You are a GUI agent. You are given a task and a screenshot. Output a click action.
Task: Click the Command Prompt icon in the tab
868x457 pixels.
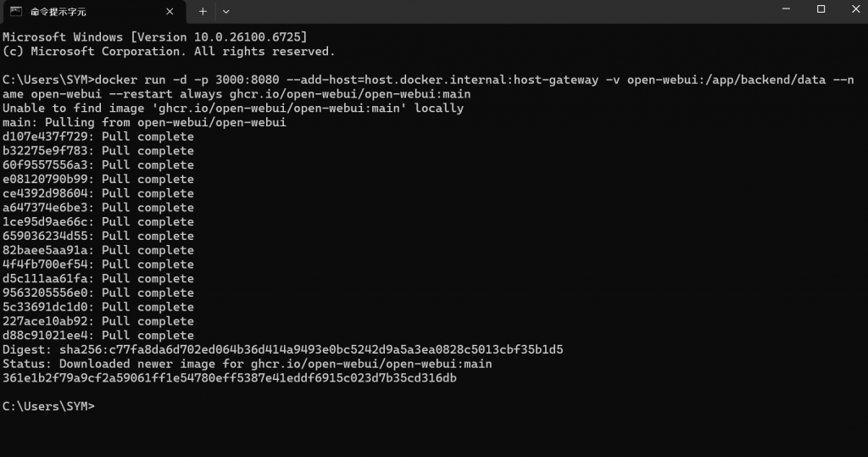pos(16,12)
